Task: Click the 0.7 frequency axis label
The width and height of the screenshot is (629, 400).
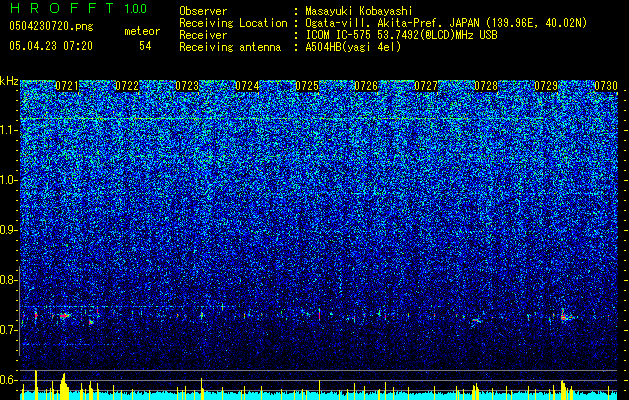Action: [x=8, y=330]
